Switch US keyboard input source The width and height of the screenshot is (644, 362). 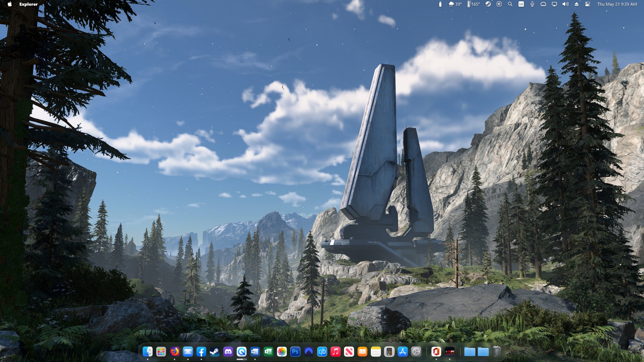pyautogui.click(x=521, y=4)
